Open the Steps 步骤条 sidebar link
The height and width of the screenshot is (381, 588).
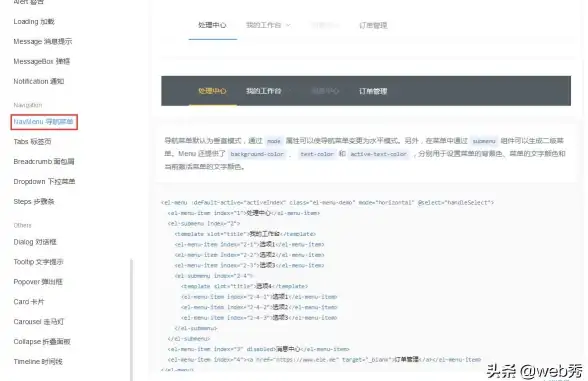34,201
